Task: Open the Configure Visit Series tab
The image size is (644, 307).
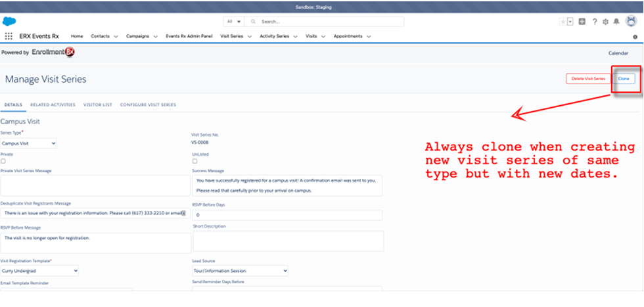Action: 148,105
